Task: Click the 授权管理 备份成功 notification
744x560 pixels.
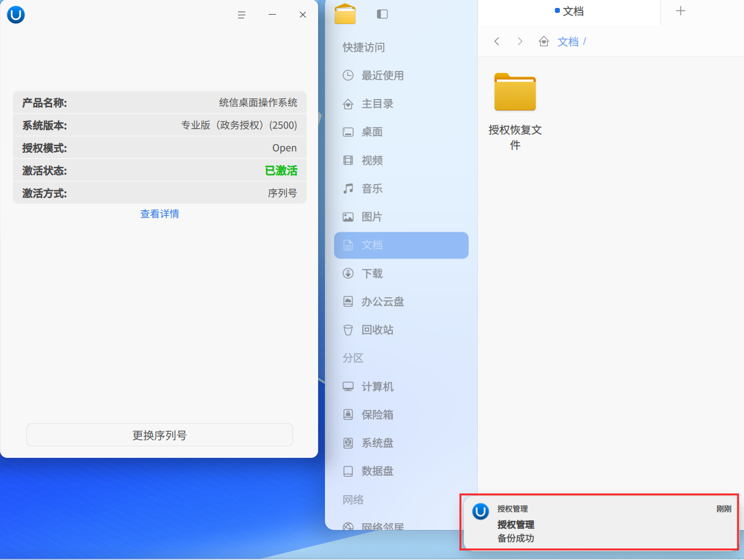Action: pos(600,523)
